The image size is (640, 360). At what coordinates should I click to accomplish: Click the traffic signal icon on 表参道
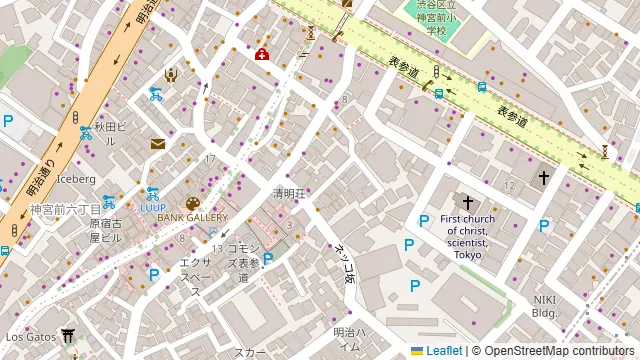coord(436,71)
